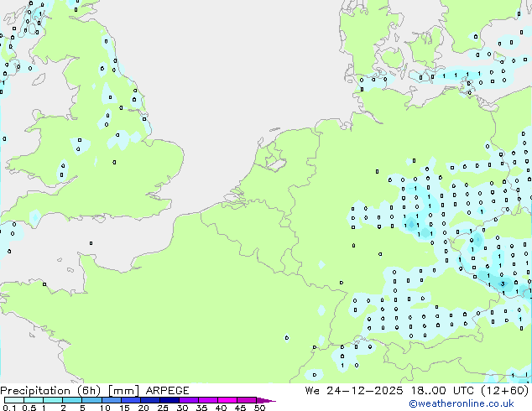Click the 1 label on the legend scale
Image resolution: width=532 pixels, height=411 pixels.
point(43,408)
